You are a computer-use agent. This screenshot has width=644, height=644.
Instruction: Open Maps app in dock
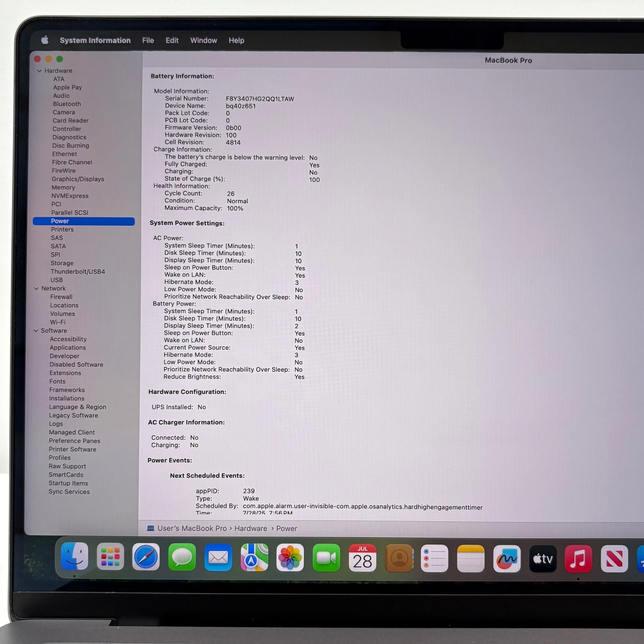[254, 558]
